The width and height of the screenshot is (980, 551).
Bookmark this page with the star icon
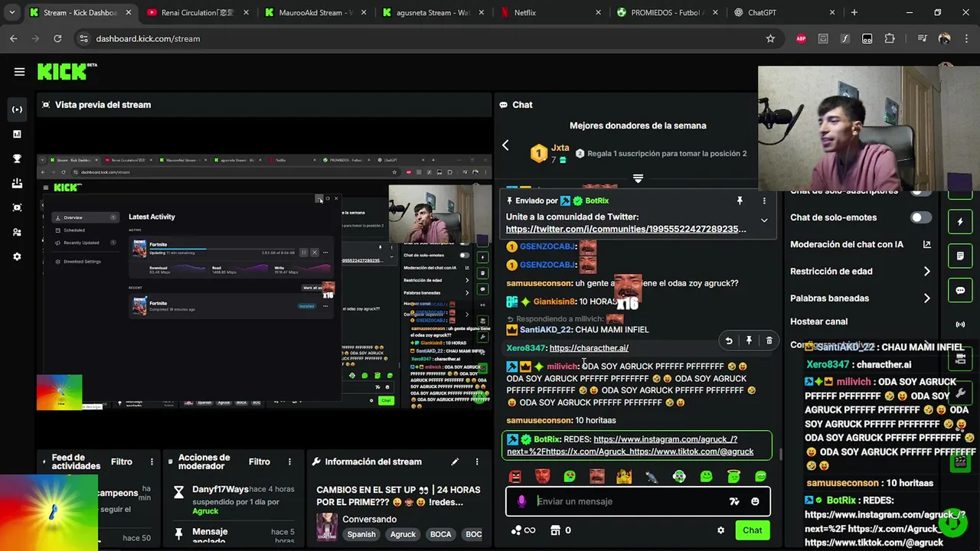coord(770,38)
